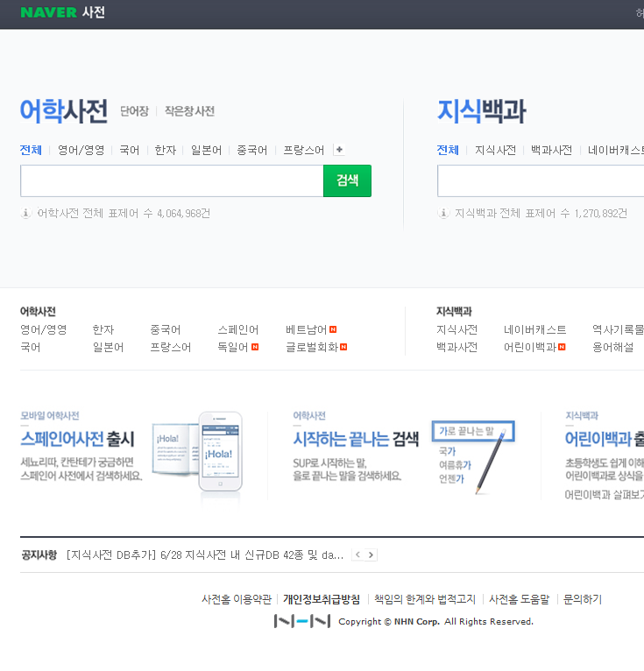Click the NAVER logo in header

coord(48,12)
